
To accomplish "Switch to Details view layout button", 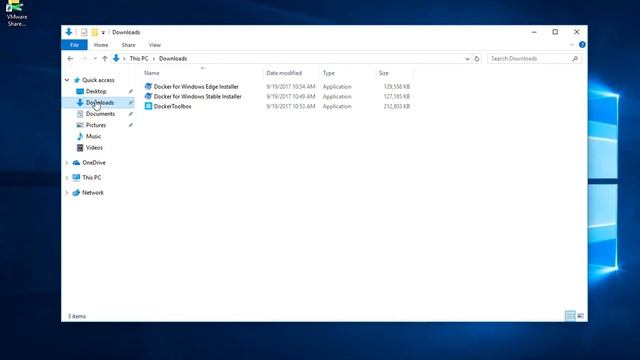I will tap(570, 316).
